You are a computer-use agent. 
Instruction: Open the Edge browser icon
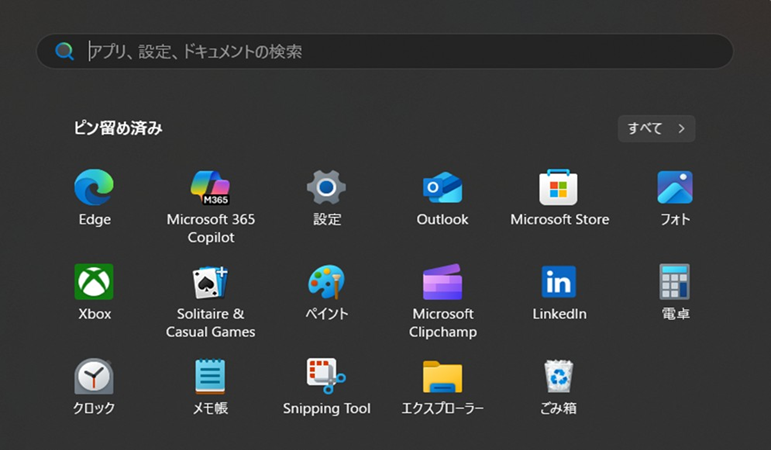tap(94, 188)
